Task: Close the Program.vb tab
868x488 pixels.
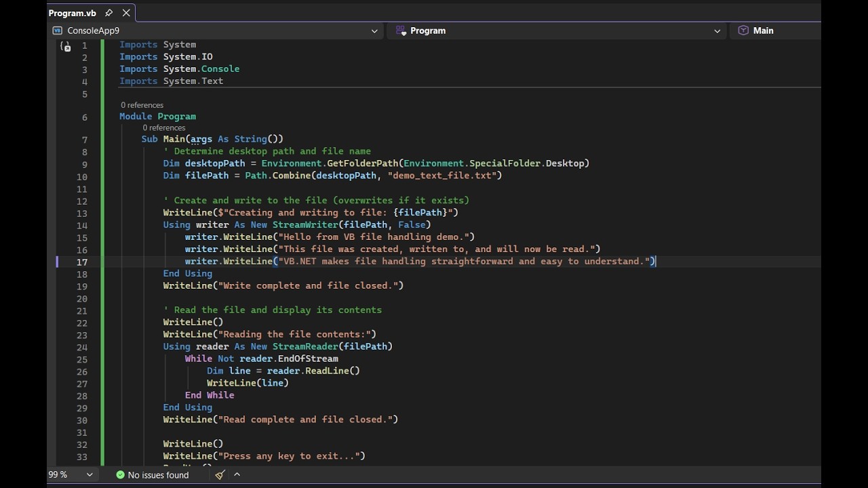Action: (126, 13)
